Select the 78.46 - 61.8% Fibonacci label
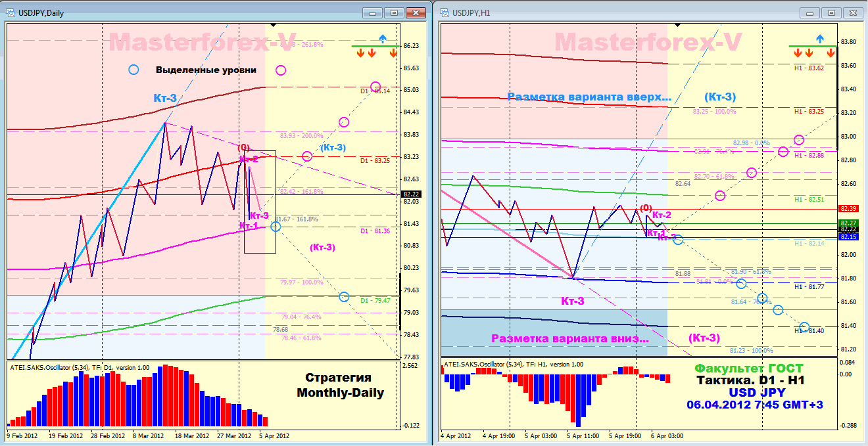Viewport: 868px width, 446px height. click(x=301, y=338)
